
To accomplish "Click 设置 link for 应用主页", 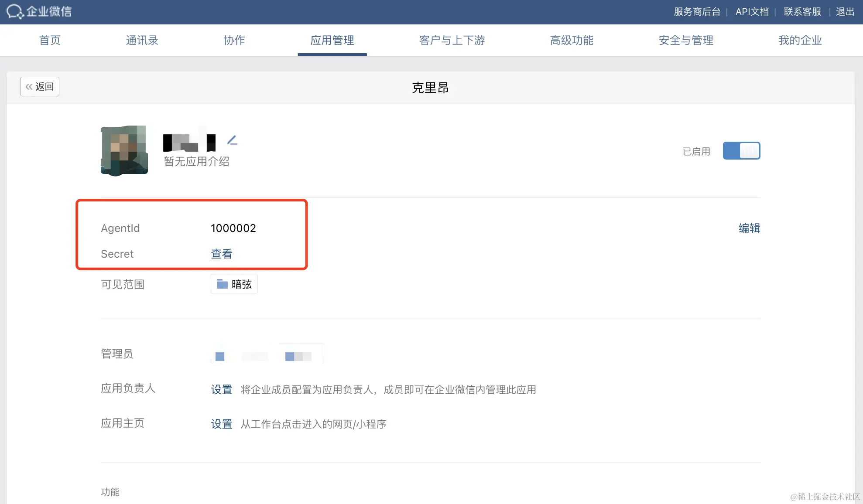I will point(222,424).
